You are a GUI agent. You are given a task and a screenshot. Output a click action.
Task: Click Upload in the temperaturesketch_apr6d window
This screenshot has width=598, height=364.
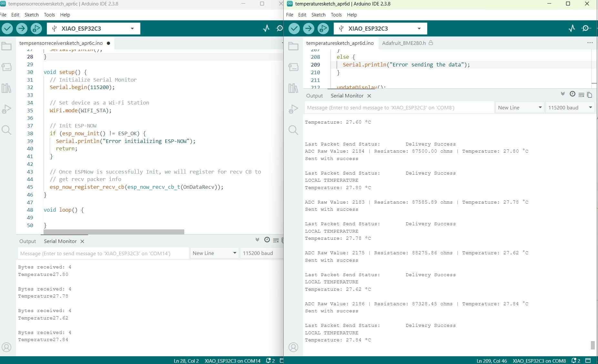(309, 28)
